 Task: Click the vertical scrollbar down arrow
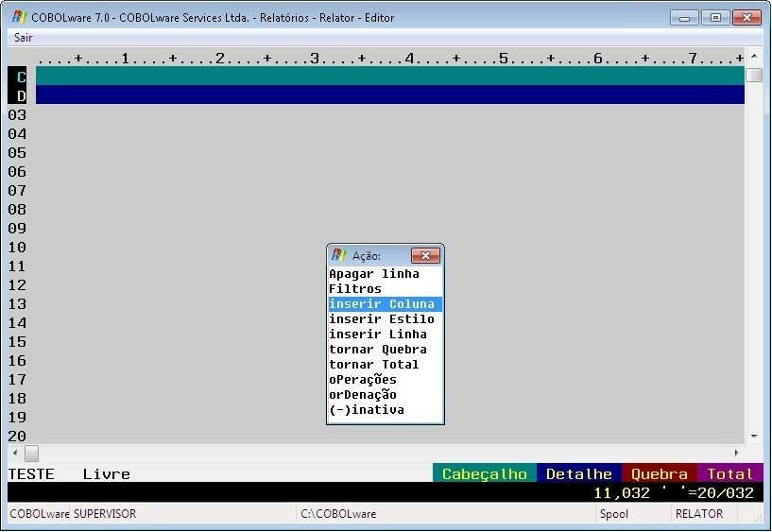point(753,437)
